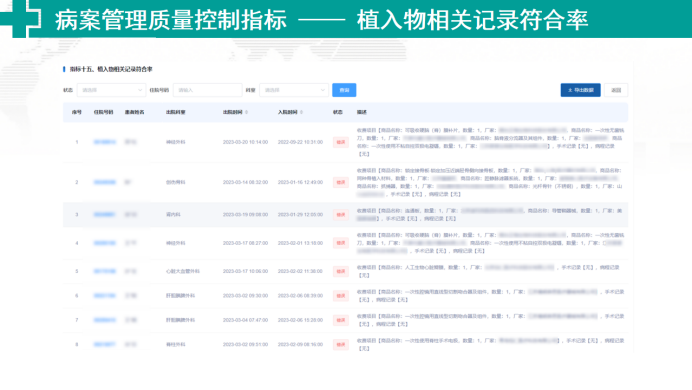Viewport: 692px width, 390px height.
Task: Click the 住院号码 input field
Action: 207,90
